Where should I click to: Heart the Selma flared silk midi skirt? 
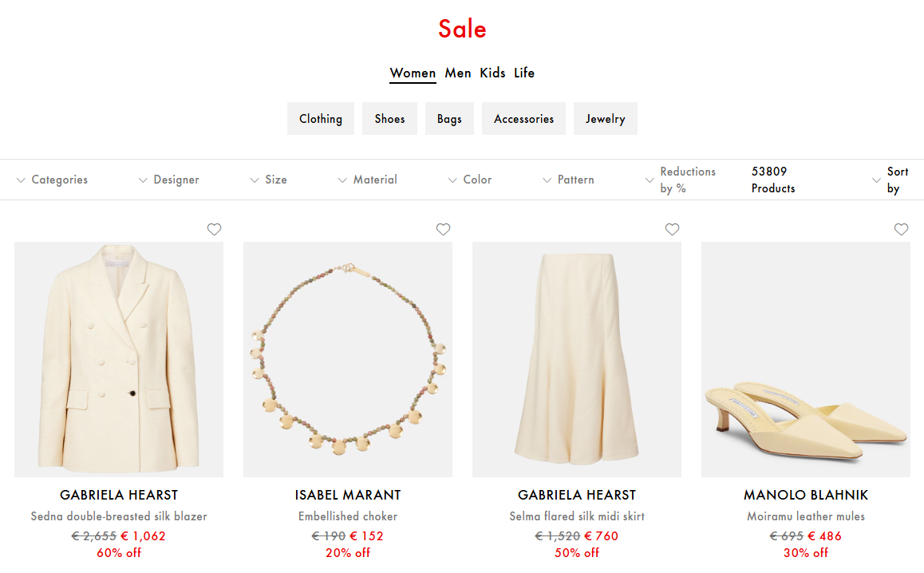672,230
